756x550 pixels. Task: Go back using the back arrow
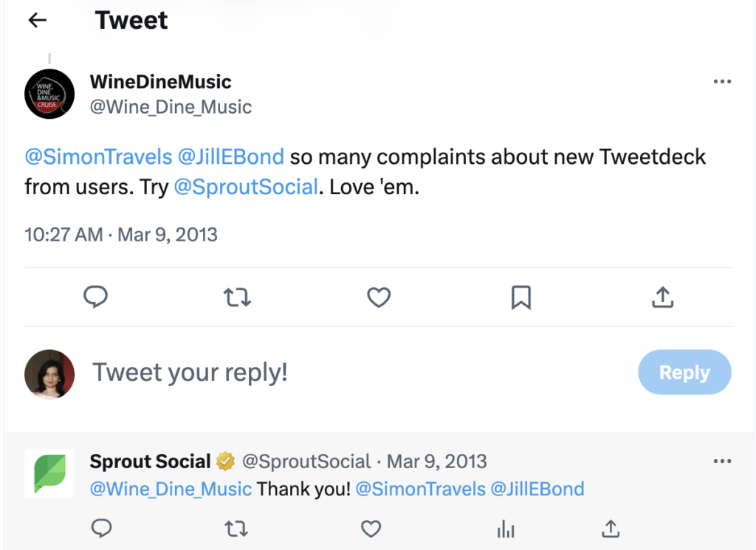coord(37,21)
